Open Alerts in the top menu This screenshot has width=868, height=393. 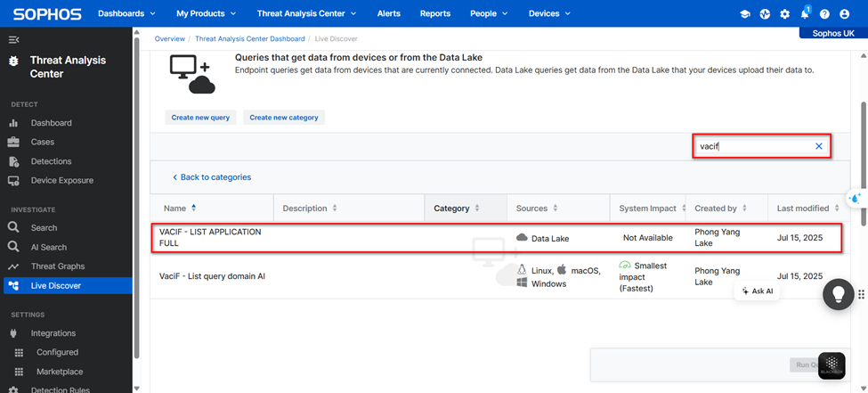[388, 13]
